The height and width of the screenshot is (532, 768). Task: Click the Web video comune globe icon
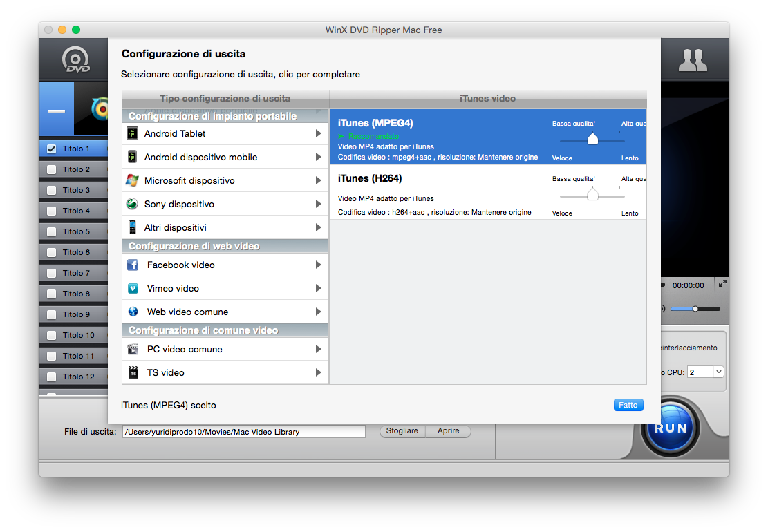click(x=133, y=312)
